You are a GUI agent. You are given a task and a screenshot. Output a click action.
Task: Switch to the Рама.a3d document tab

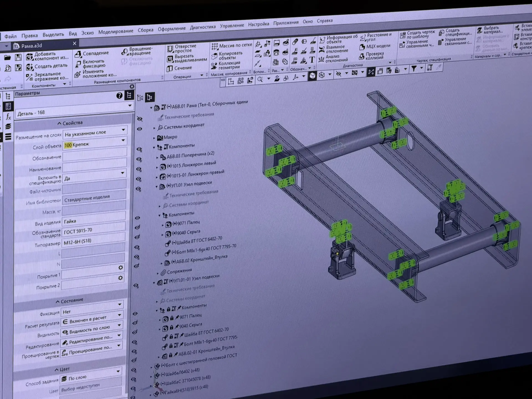point(32,46)
